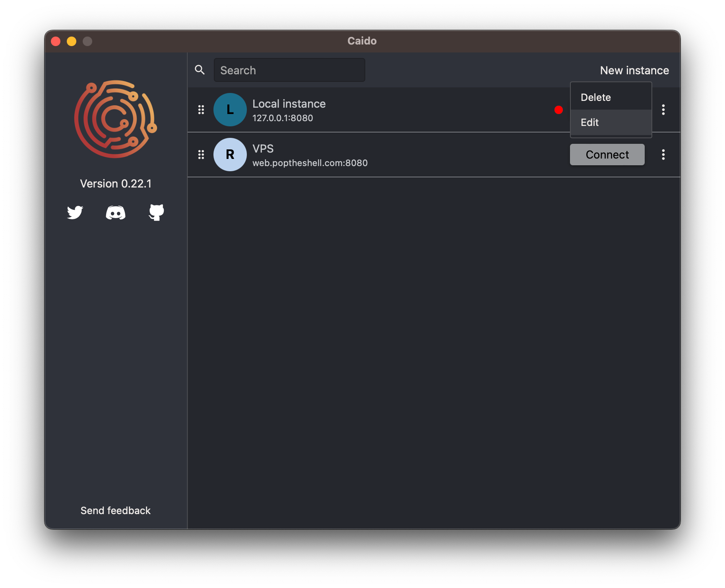
Task: Open the Local instance three-dot menu
Action: click(x=663, y=110)
